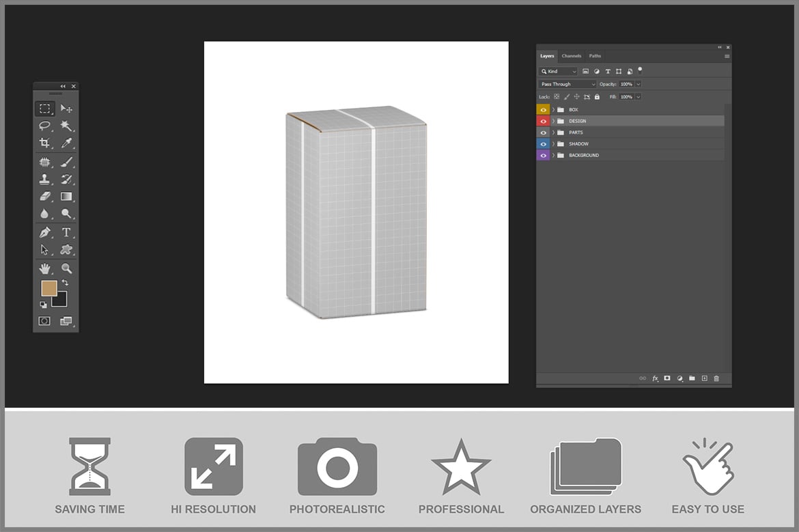The image size is (799, 532).
Task: Open the Fill slider dropdown arrow
Action: (638, 97)
